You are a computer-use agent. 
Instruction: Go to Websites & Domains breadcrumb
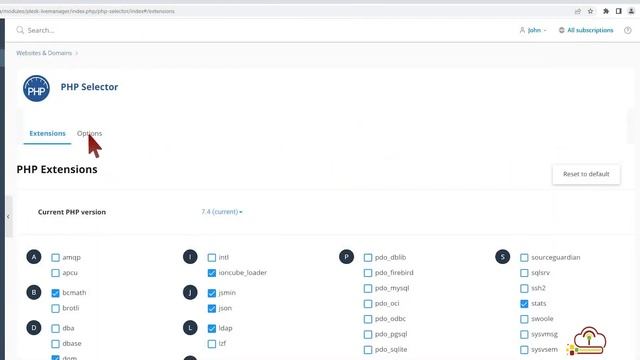coord(44,53)
